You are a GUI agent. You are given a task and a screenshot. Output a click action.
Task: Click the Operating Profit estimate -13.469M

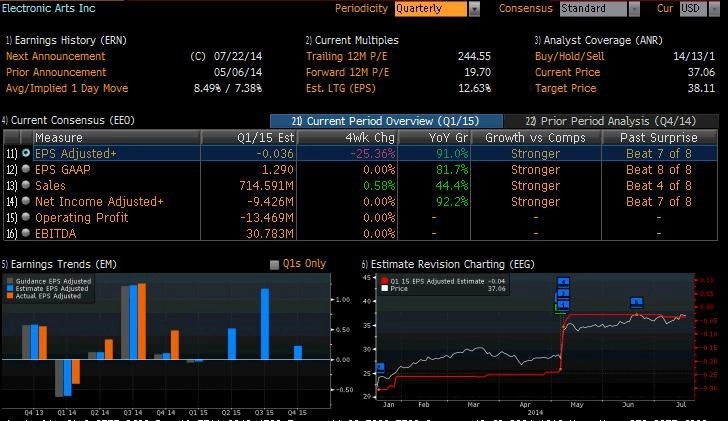pyautogui.click(x=267, y=218)
